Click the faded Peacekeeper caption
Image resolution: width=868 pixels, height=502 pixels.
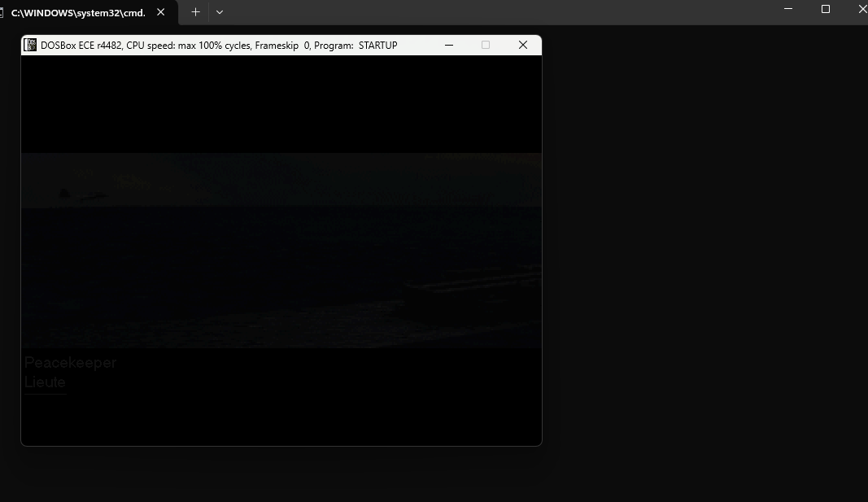click(70, 363)
